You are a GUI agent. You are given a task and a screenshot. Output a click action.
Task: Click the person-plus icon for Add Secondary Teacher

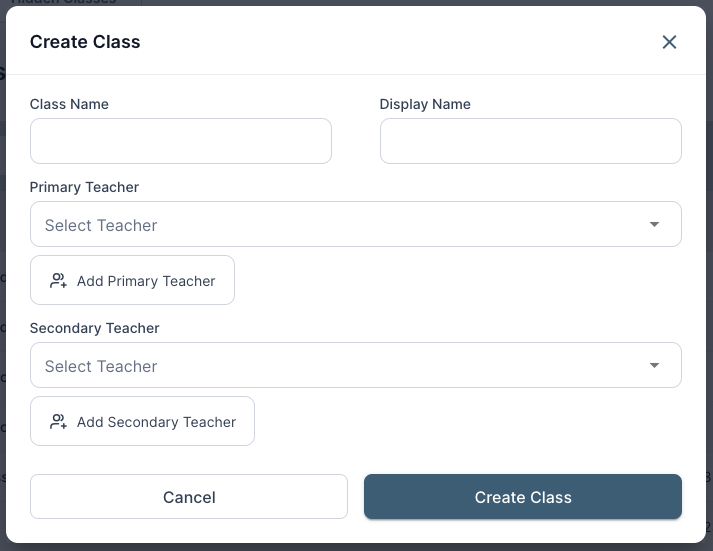(x=59, y=422)
